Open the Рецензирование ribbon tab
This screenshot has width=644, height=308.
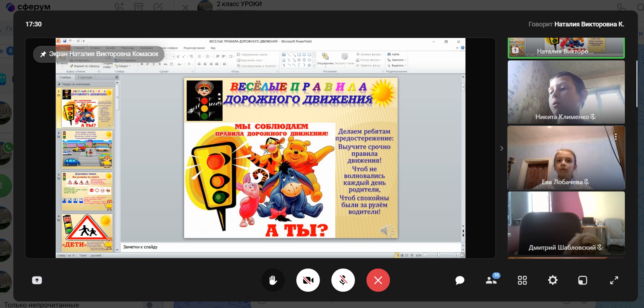pos(194,48)
